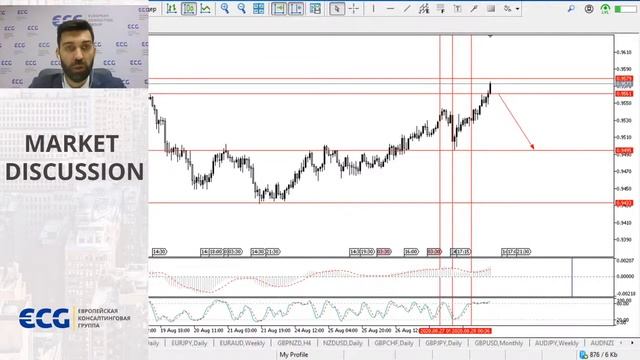
Task: Pick the text (T) drawing tool
Action: pyautogui.click(x=458, y=8)
